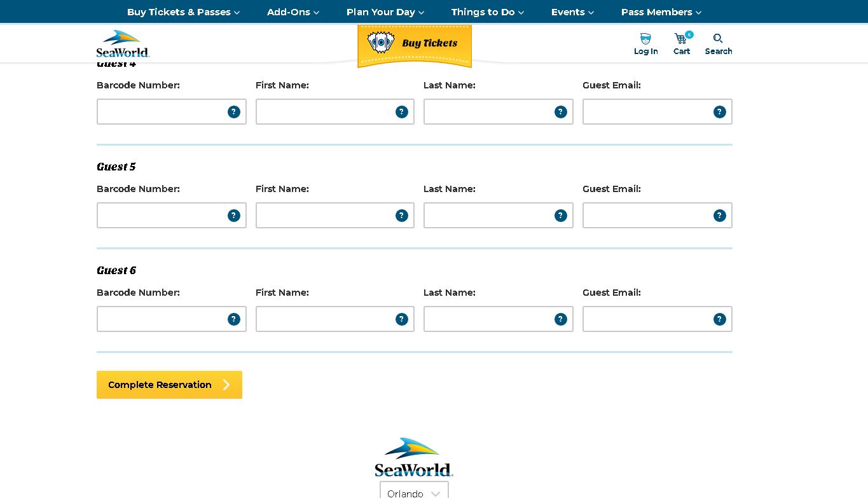Expand the Plan Your Day menu
This screenshot has width=868, height=498.
tap(385, 12)
